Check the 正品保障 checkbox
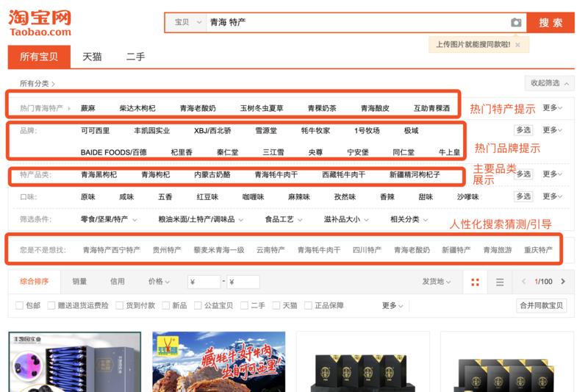 [308, 306]
